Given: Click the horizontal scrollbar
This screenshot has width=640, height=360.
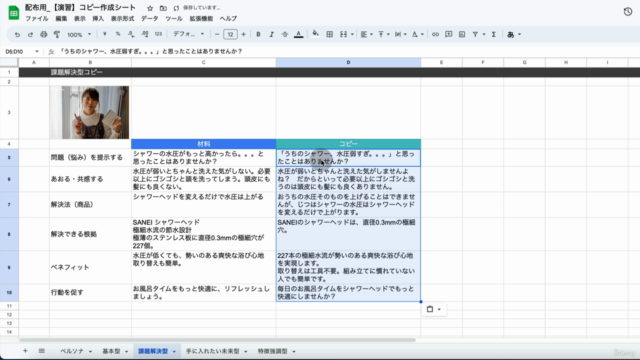Looking at the screenshot, I should [x=217, y=340].
